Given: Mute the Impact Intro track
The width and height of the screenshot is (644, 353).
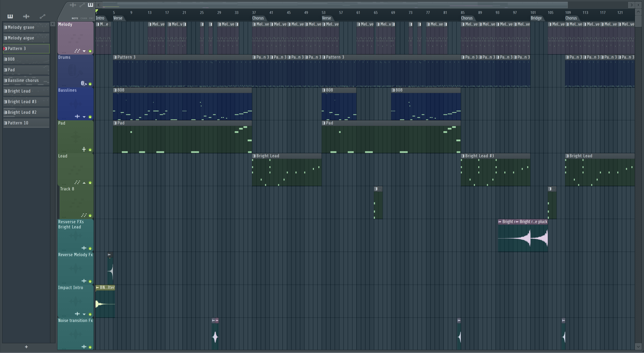Looking at the screenshot, I should (x=90, y=314).
